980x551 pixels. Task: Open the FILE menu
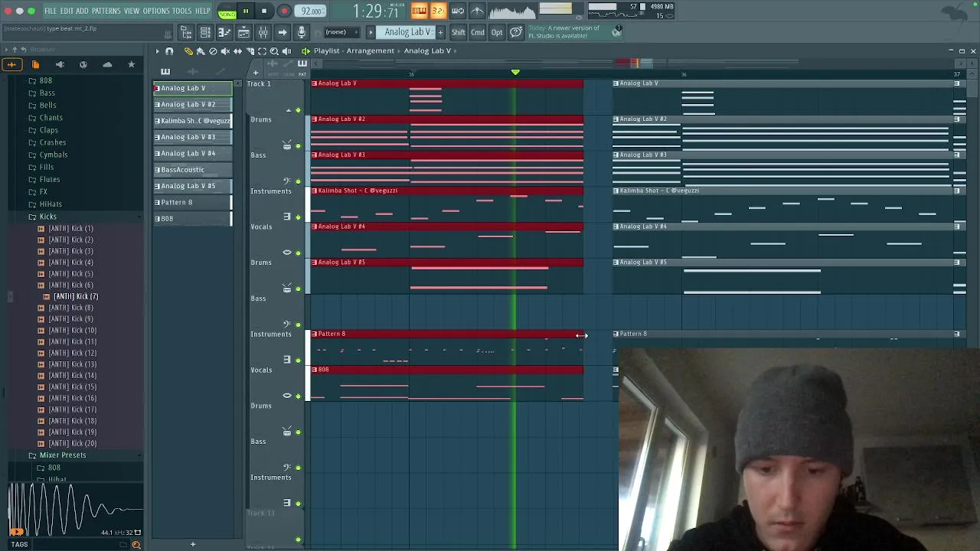(51, 11)
